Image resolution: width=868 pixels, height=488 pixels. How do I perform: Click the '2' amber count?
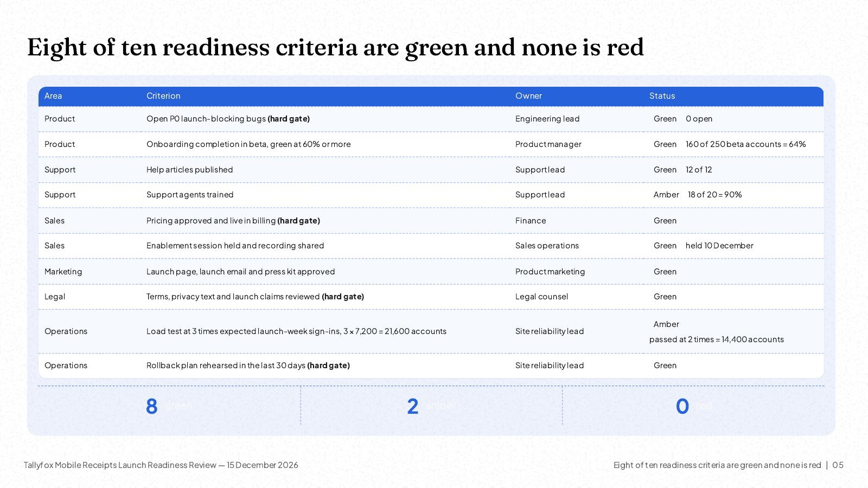tap(413, 407)
